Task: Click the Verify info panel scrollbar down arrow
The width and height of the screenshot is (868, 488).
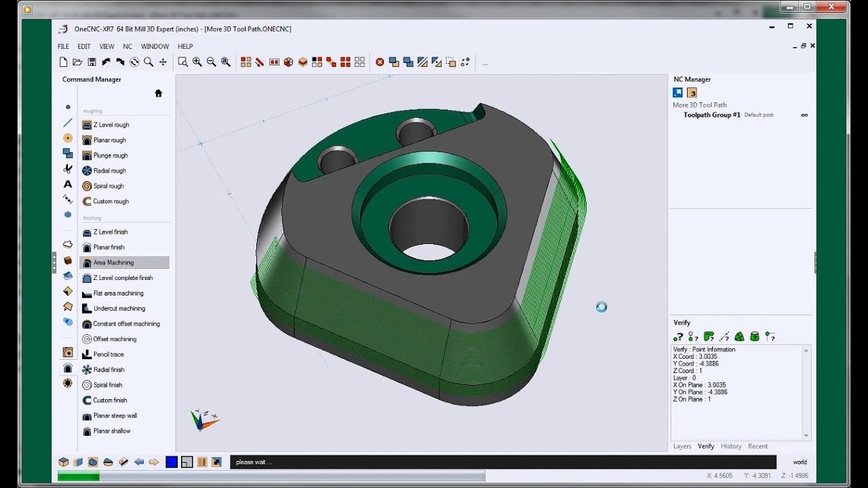Action: [x=806, y=436]
